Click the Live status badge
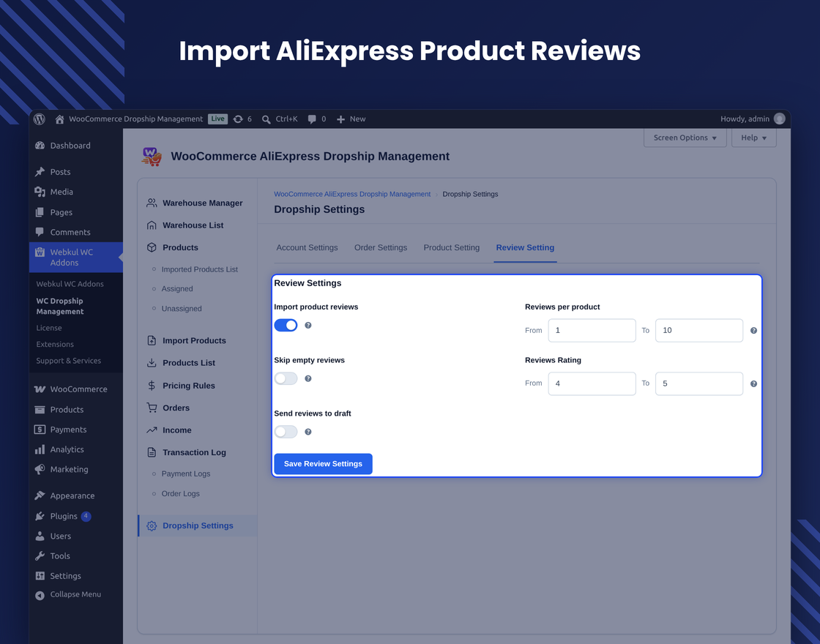Image resolution: width=820 pixels, height=644 pixels. click(217, 119)
